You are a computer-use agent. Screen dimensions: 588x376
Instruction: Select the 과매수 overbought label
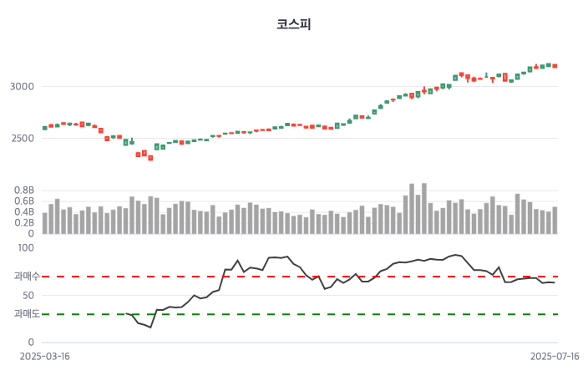point(26,277)
